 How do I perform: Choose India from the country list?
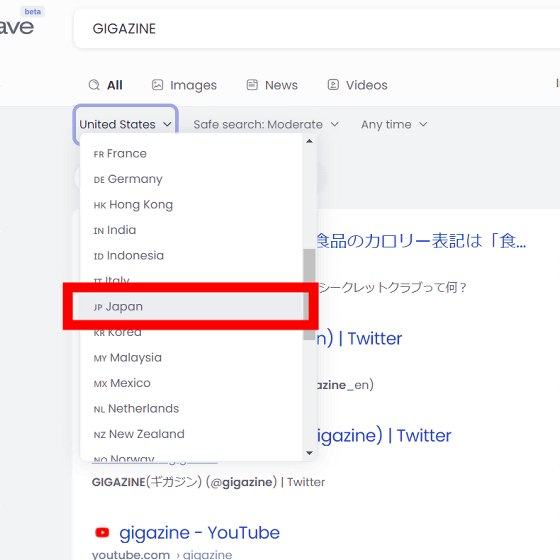191,230
